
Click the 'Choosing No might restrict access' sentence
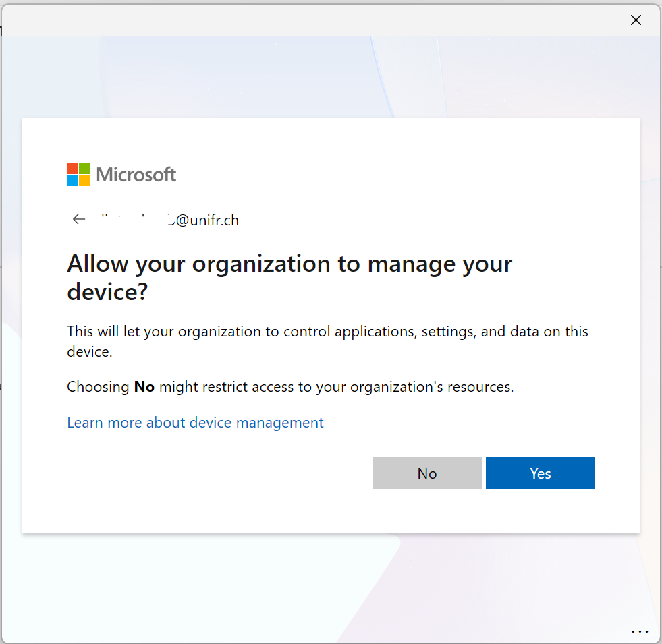pyautogui.click(x=290, y=386)
